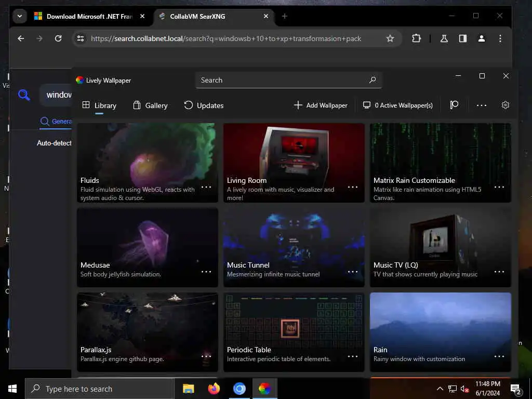
Task: Open a new browser tab
Action: (285, 16)
